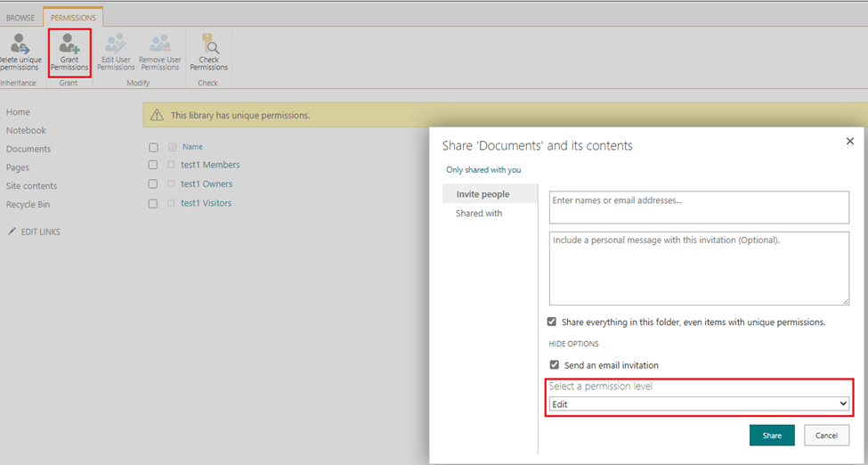
Task: Open Recycle Bin in left navigation
Action: pos(28,205)
